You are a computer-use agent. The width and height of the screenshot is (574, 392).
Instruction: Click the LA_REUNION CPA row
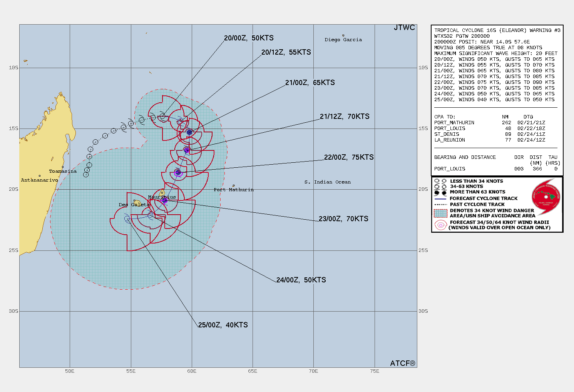[x=490, y=140]
